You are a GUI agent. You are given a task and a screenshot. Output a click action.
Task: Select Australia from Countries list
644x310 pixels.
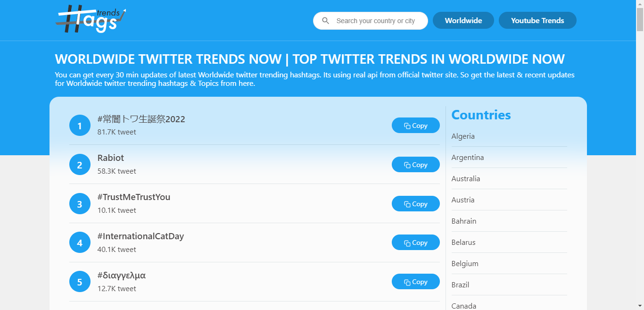tap(465, 178)
